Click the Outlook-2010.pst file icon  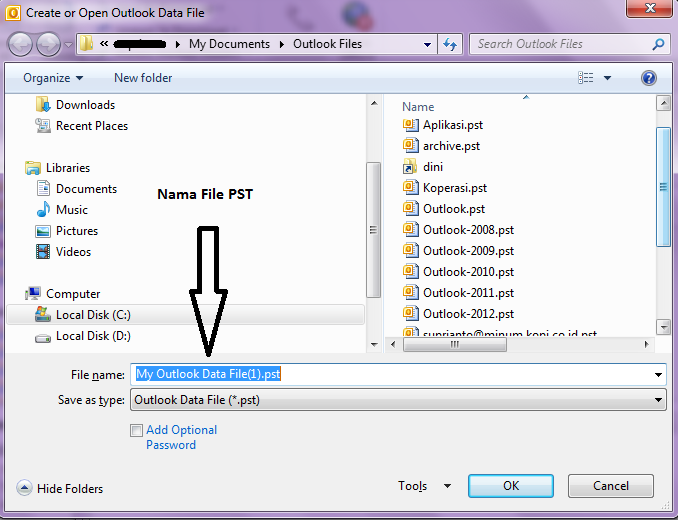(410, 271)
